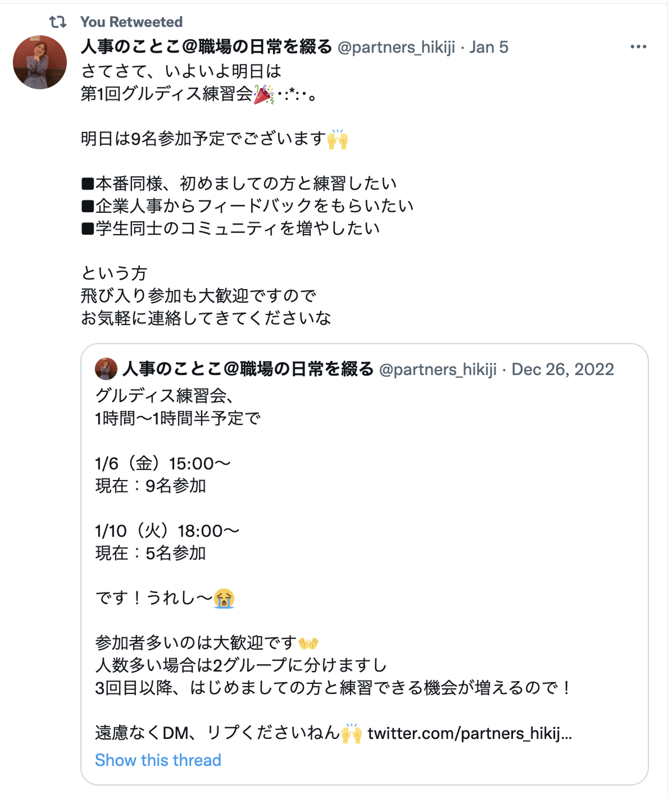Open quoted tweet at 1/6（金）15:00〜 line
The image size is (672, 794).
tap(163, 463)
